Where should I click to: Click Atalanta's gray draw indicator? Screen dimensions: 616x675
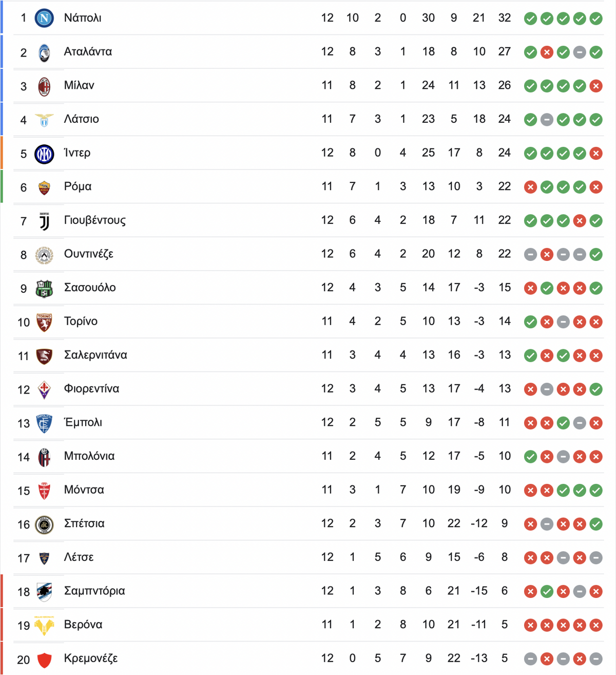[580, 52]
